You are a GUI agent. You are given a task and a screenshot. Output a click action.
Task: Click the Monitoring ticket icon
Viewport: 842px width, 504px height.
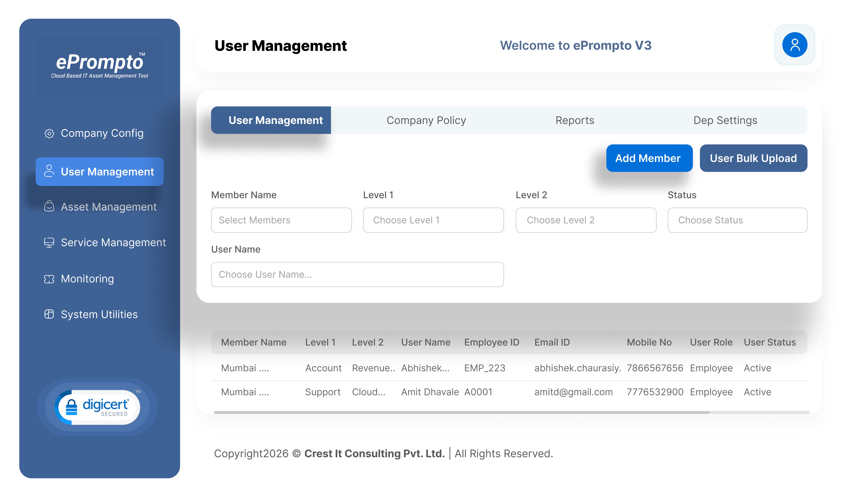pyautogui.click(x=49, y=279)
